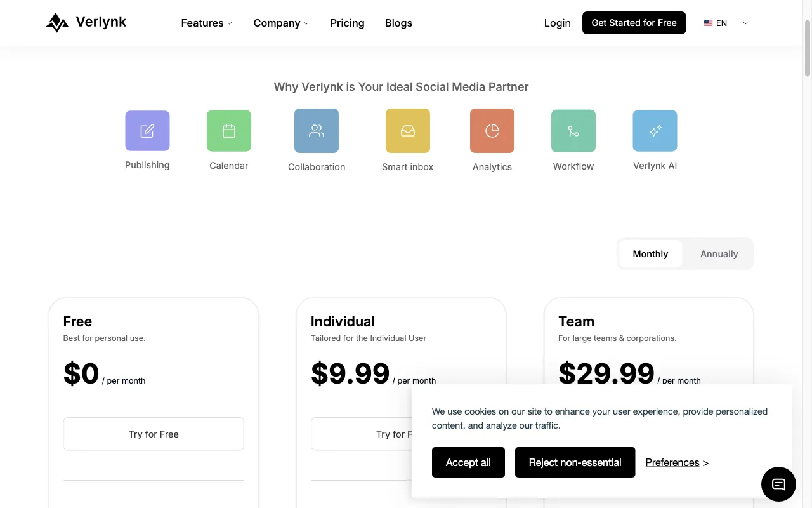
Task: Open the EN language dropdown arrow
Action: [745, 23]
